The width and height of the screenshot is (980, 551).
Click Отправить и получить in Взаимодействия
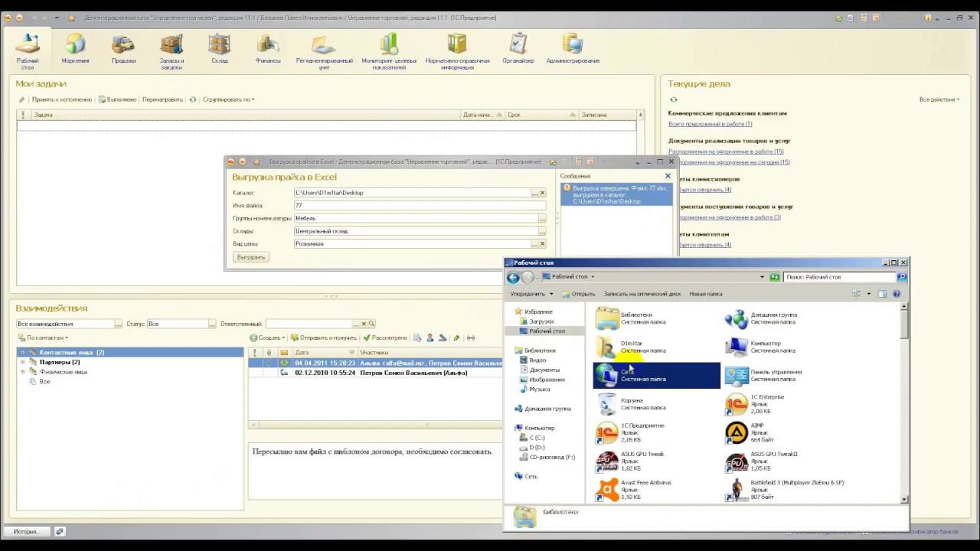tap(323, 337)
